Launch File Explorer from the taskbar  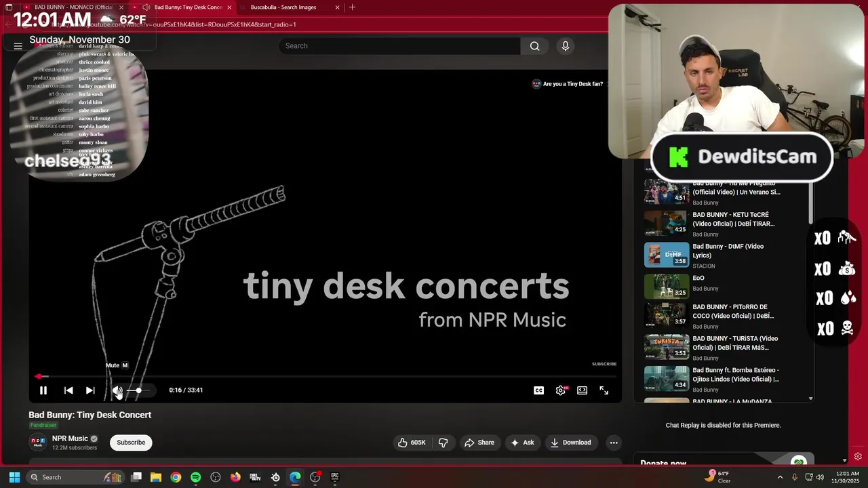click(156, 477)
